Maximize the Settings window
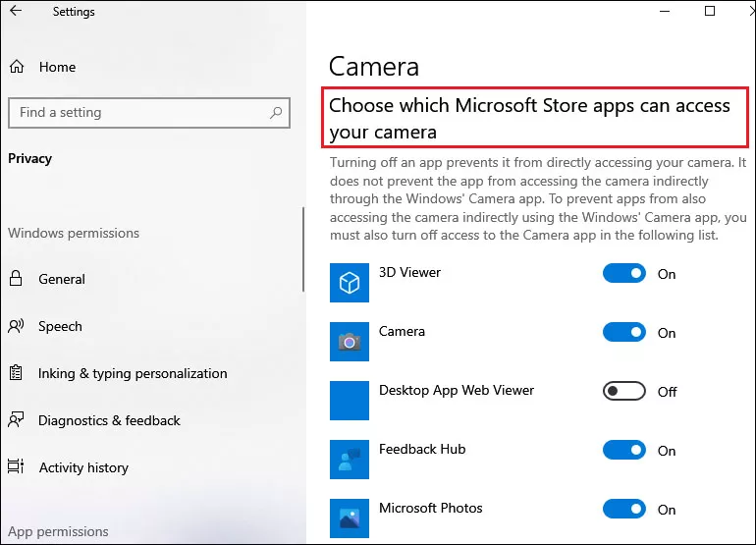Viewport: 756px width, 545px height. click(710, 11)
